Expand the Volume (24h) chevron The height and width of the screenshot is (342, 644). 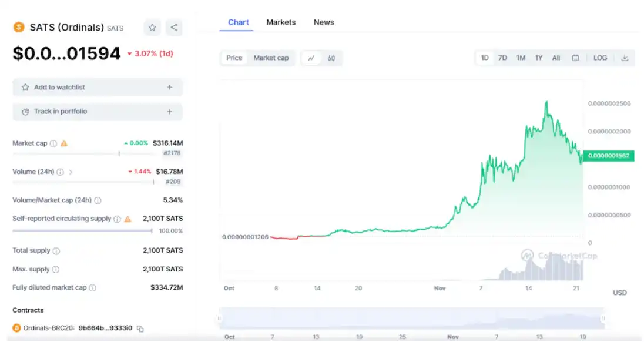[x=71, y=172]
